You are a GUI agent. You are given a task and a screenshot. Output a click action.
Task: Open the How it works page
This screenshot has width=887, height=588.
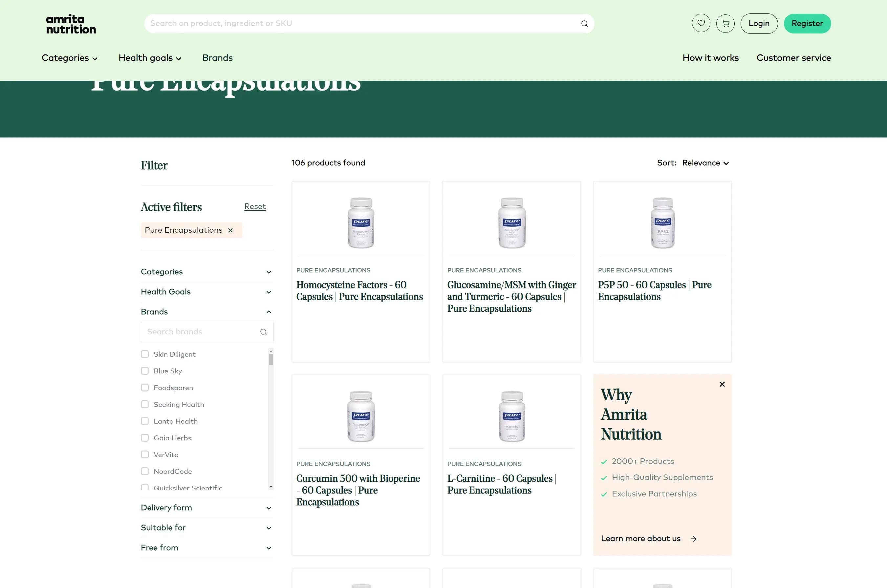(x=710, y=58)
